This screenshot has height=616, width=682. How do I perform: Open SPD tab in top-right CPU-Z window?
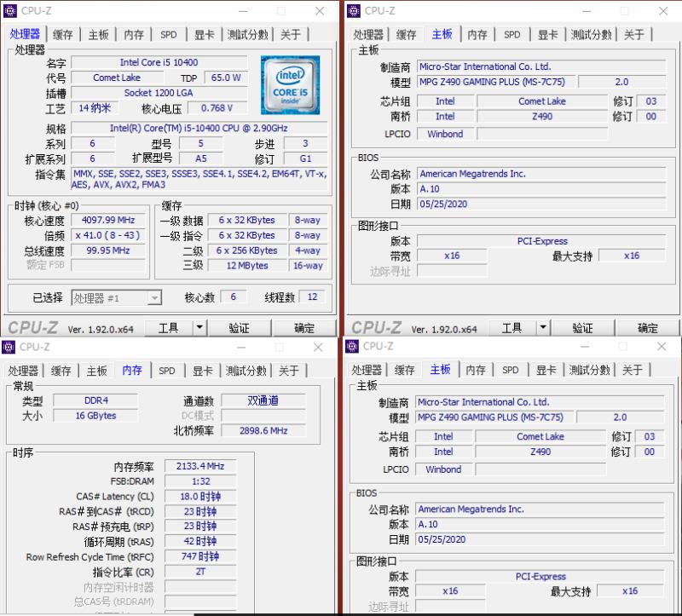512,34
